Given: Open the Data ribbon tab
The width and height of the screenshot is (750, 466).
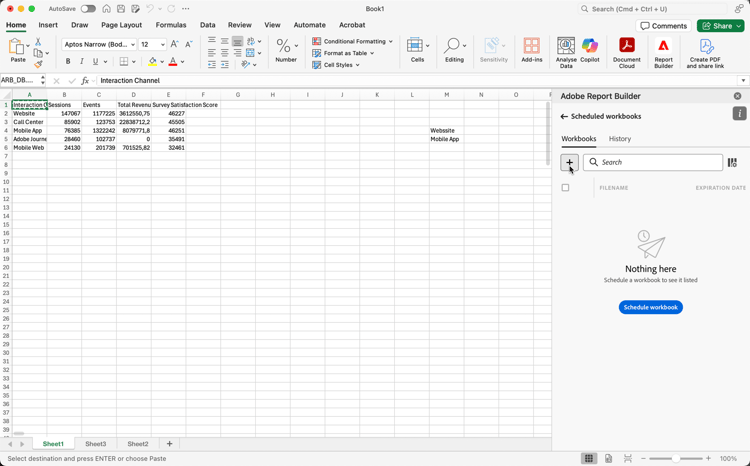Looking at the screenshot, I should coord(208,25).
